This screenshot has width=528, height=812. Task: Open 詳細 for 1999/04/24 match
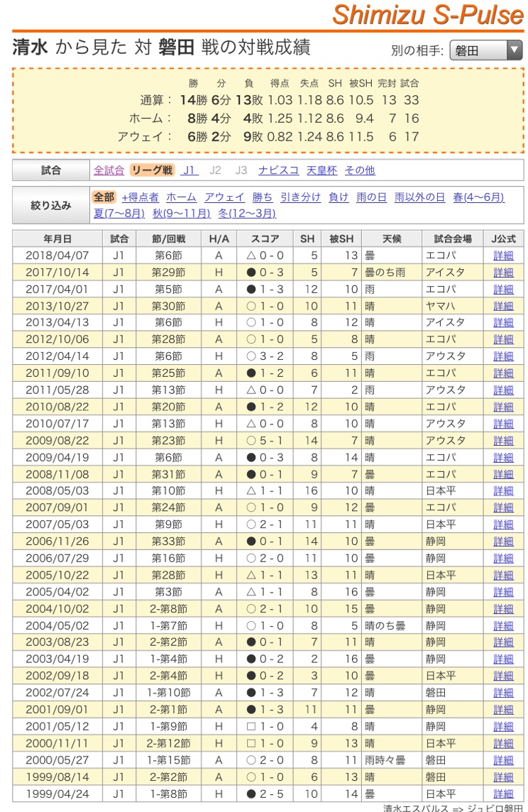tap(503, 794)
